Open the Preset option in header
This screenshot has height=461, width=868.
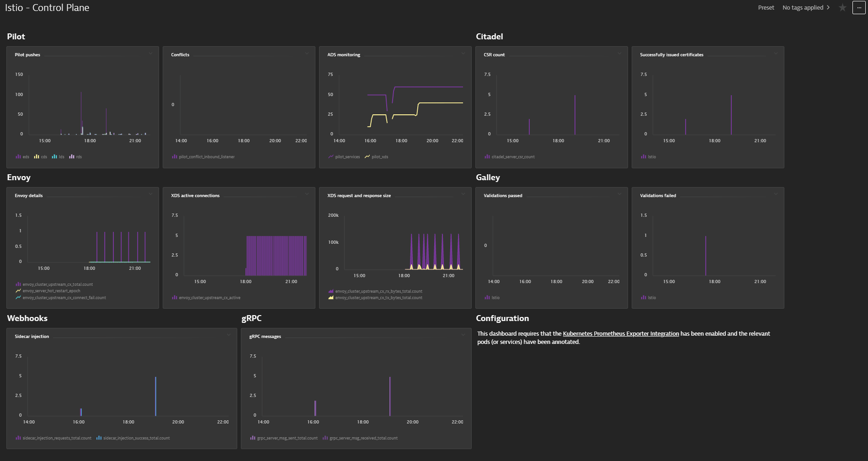pyautogui.click(x=766, y=8)
